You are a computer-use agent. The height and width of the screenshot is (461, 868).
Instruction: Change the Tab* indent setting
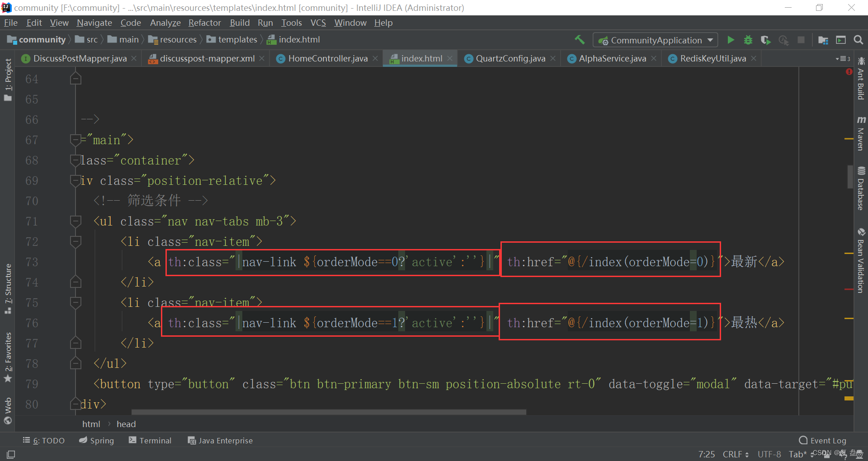click(798, 454)
